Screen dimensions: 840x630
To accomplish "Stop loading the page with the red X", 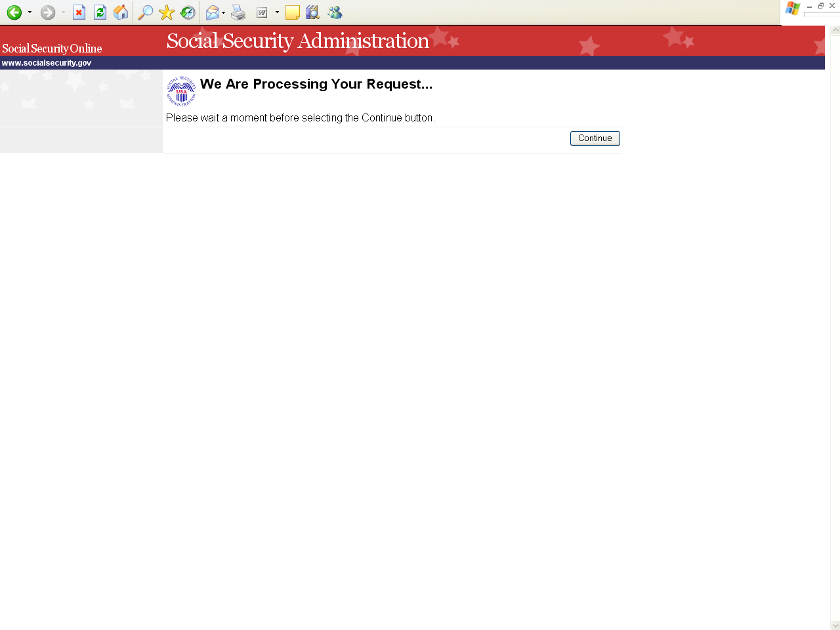I will click(79, 12).
